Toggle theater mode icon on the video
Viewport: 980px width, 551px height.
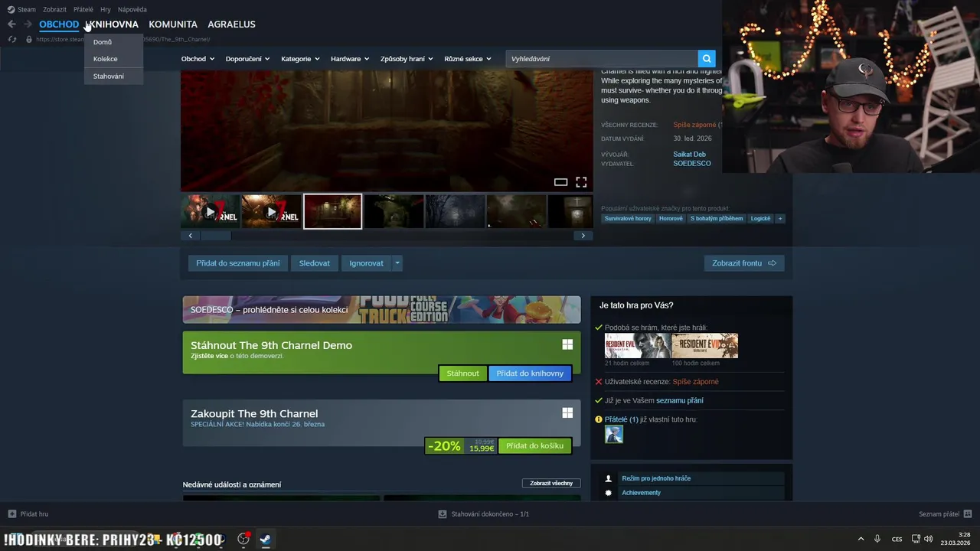[560, 182]
